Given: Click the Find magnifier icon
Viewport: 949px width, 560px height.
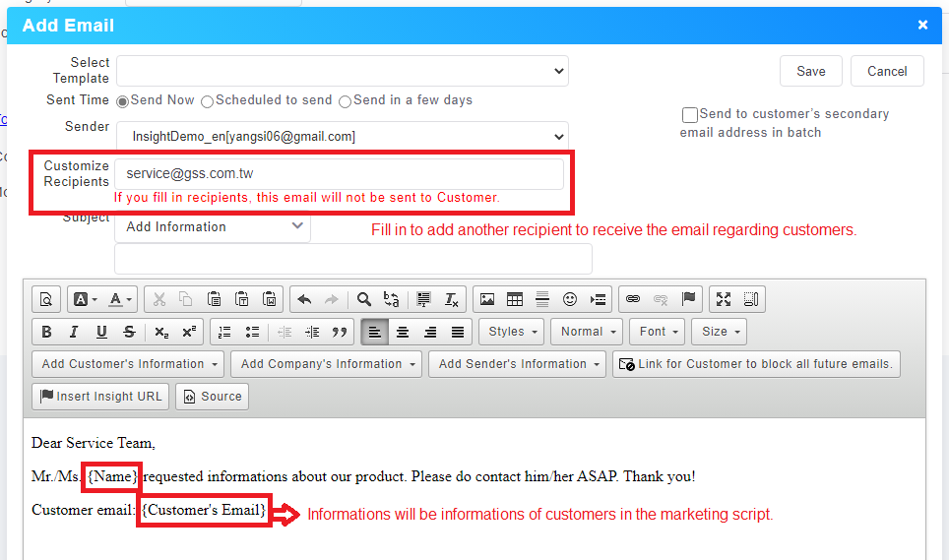Looking at the screenshot, I should (x=363, y=299).
